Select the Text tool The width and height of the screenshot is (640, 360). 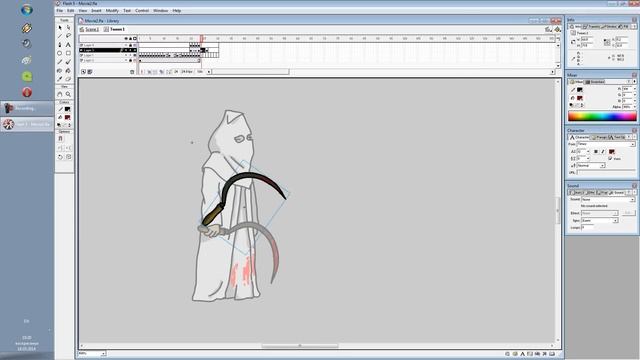68,44
